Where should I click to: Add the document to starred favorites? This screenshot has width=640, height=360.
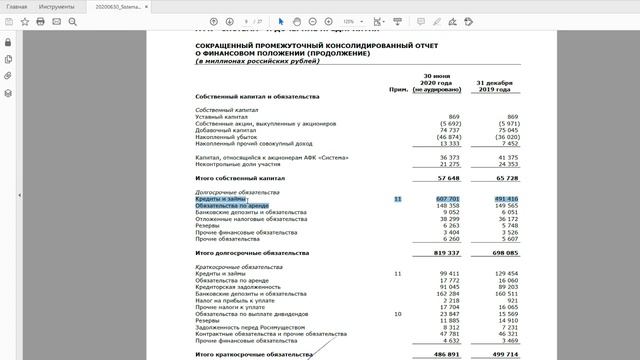(25, 22)
